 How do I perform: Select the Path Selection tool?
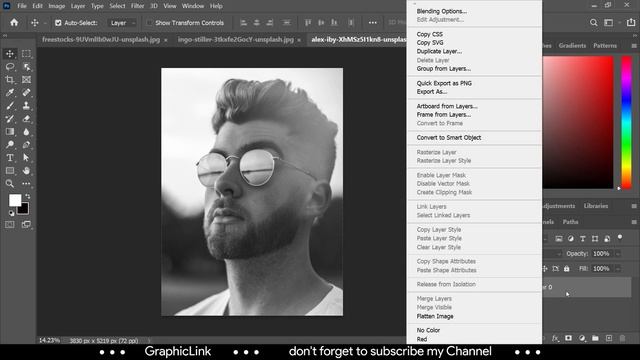[26, 158]
